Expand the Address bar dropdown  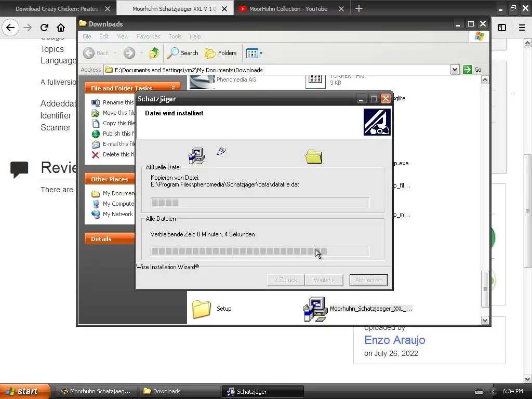tap(455, 70)
